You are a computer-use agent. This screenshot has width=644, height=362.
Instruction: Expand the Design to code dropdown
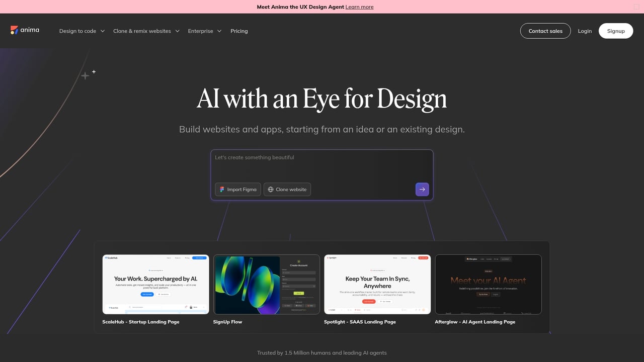pyautogui.click(x=82, y=31)
